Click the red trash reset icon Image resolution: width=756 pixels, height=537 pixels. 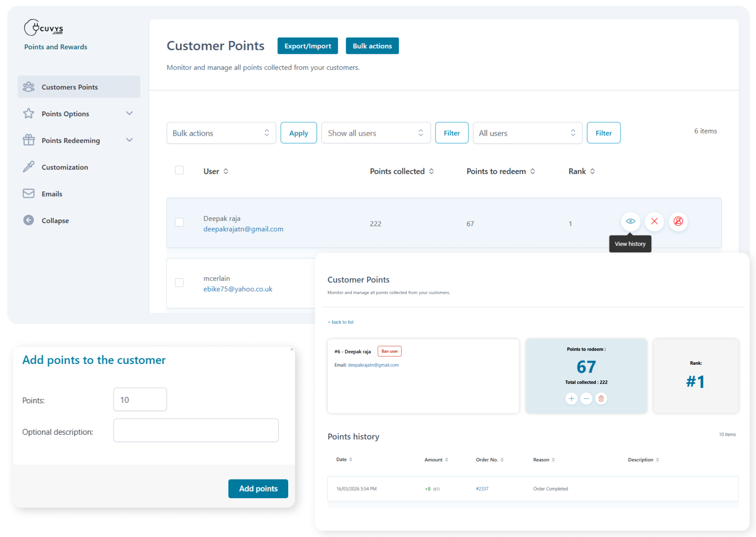coord(601,399)
